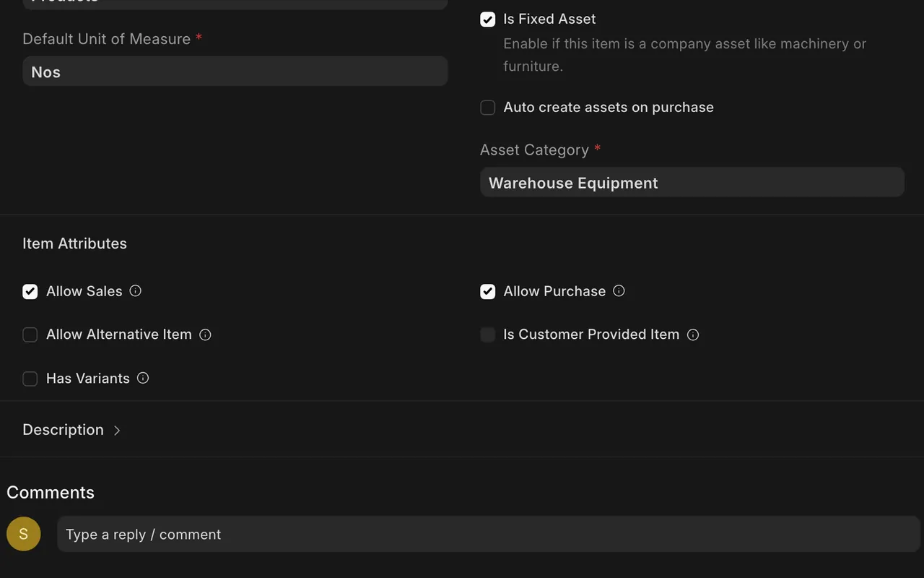
Task: Click the Item Attributes section heading
Action: pyautogui.click(x=74, y=243)
